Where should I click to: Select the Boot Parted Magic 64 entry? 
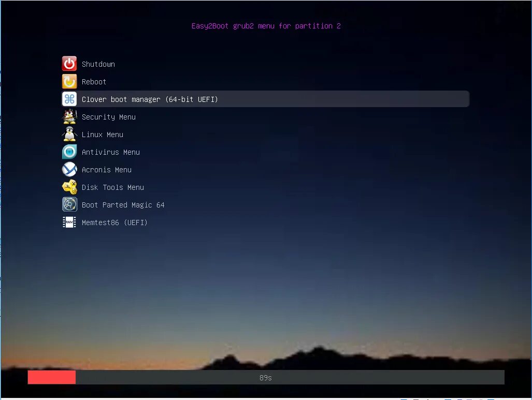123,205
